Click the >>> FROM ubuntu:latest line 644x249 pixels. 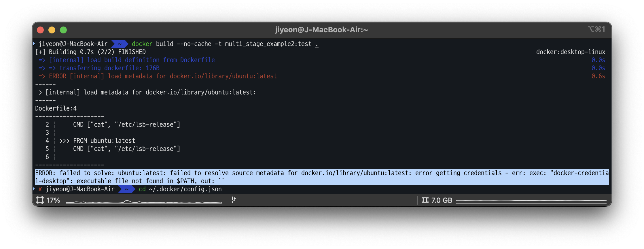click(x=97, y=141)
